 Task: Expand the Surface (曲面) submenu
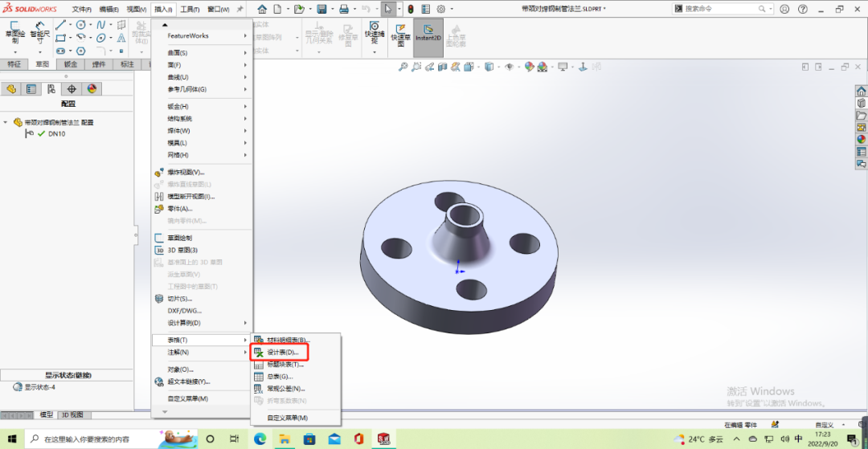pos(202,52)
